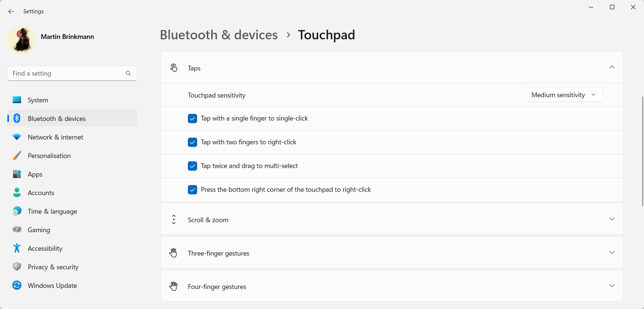
Task: Expand the Four-finger gestures chevron
Action: 612,286
